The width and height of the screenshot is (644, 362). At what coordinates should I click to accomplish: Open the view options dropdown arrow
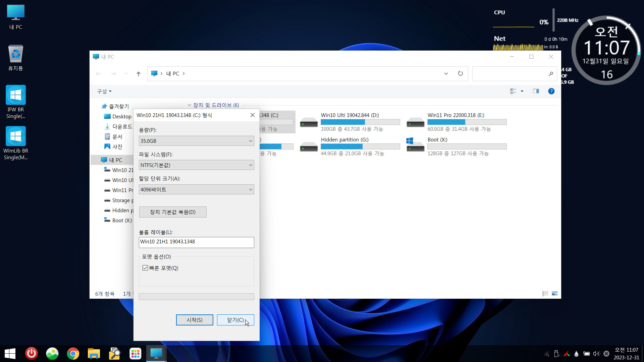(x=522, y=91)
